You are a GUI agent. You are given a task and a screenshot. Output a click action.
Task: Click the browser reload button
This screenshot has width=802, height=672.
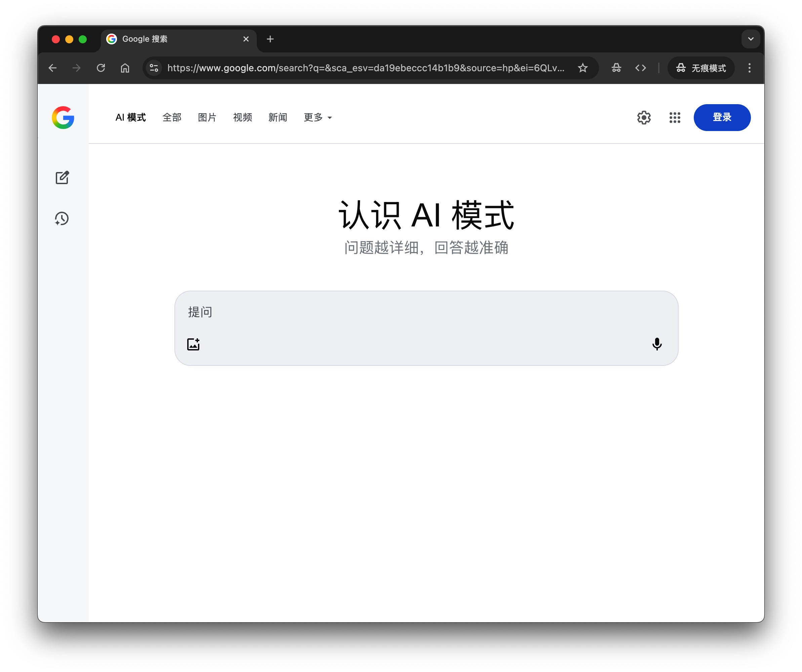coord(101,68)
